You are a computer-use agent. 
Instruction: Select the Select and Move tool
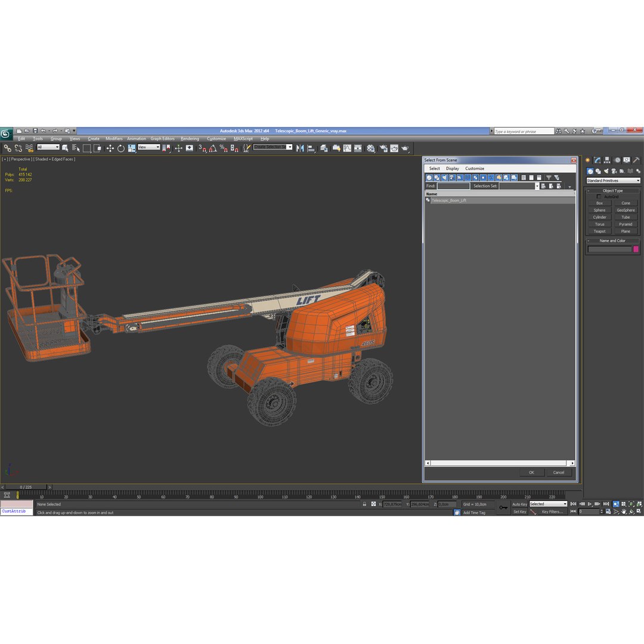[110, 148]
